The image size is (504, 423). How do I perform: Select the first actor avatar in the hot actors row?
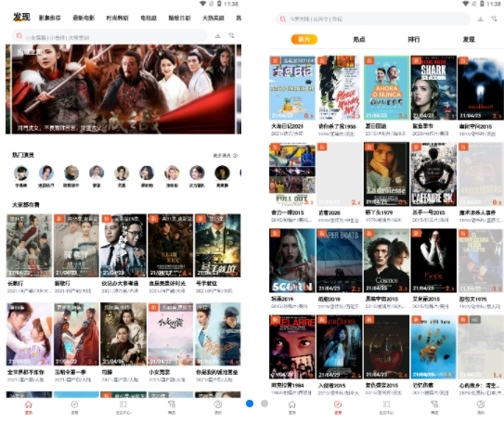coord(21,173)
